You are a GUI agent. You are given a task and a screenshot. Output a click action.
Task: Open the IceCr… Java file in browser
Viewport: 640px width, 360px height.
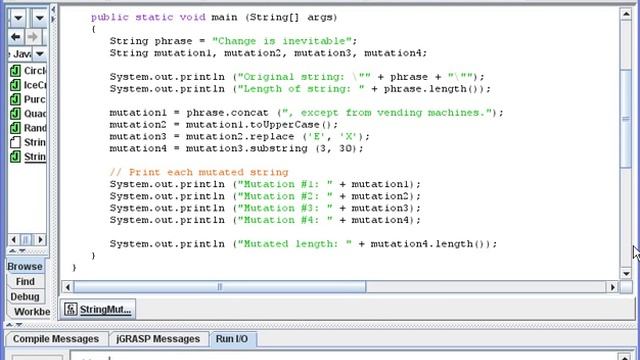coord(28,85)
